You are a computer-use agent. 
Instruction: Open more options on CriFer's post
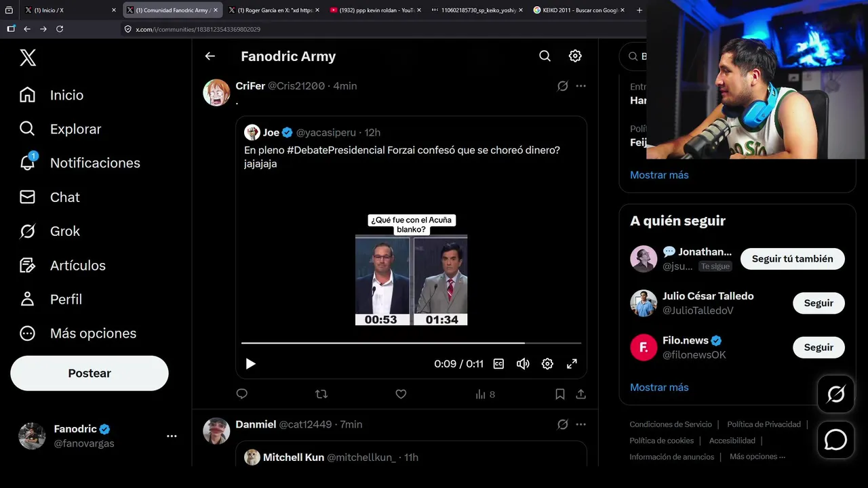(581, 86)
